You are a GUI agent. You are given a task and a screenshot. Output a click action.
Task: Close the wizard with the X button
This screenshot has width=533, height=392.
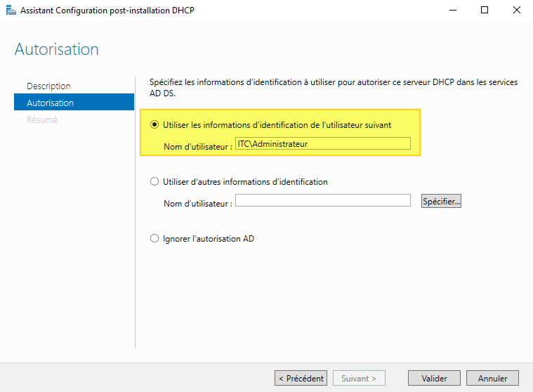click(x=517, y=11)
